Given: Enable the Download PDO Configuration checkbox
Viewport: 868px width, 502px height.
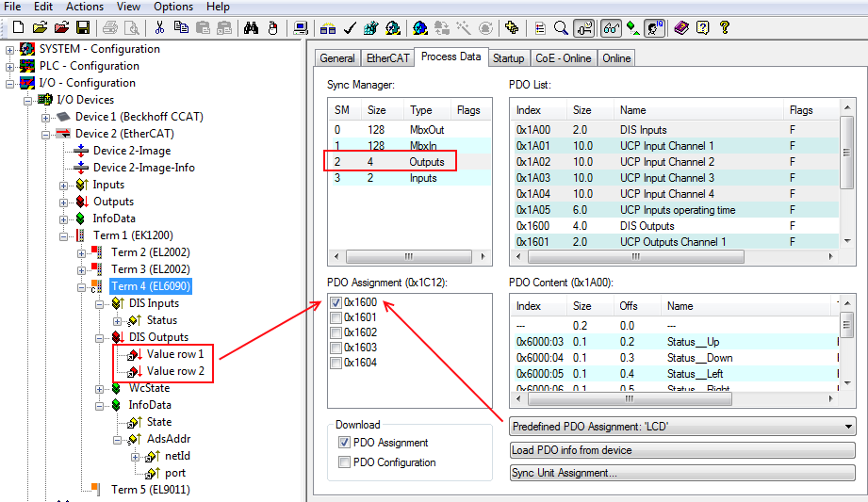Looking at the screenshot, I should point(344,462).
